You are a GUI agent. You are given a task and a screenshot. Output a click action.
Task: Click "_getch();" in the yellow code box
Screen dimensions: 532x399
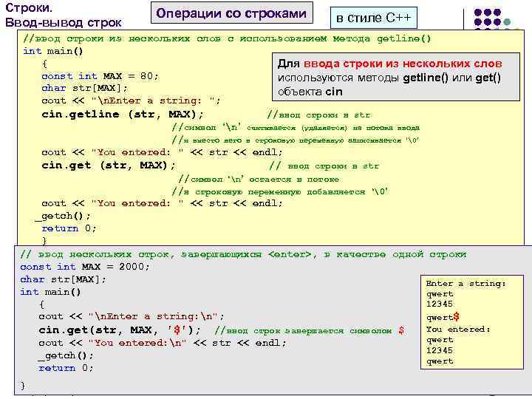coord(63,216)
